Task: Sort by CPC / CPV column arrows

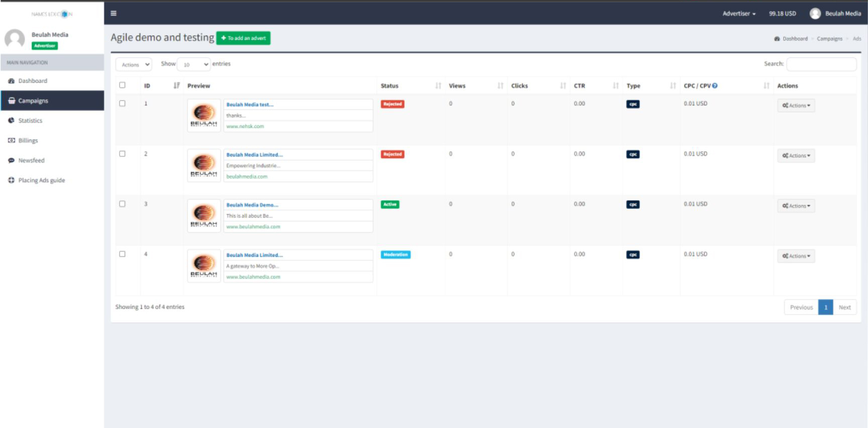Action: click(x=766, y=86)
